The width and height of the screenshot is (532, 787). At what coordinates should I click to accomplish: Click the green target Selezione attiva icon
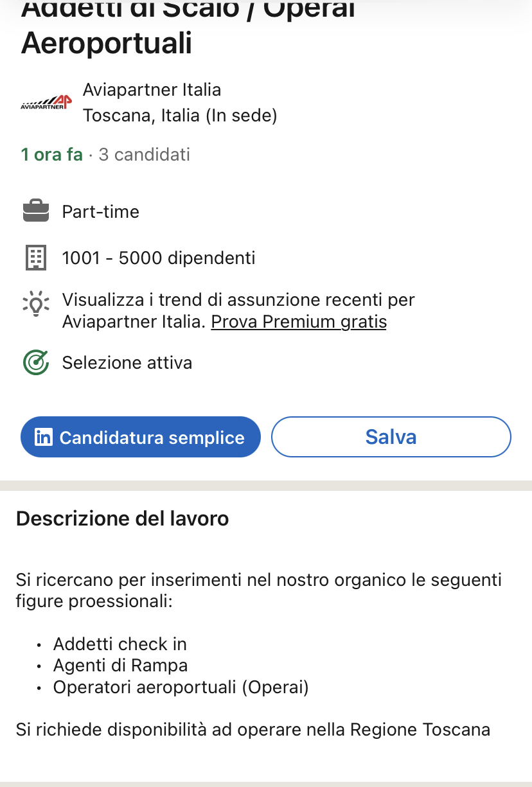(x=36, y=363)
